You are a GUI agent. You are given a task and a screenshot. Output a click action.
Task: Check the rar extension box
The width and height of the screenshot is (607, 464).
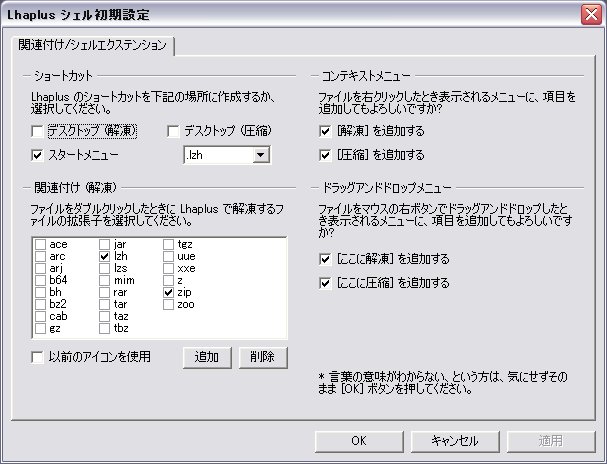point(104,292)
